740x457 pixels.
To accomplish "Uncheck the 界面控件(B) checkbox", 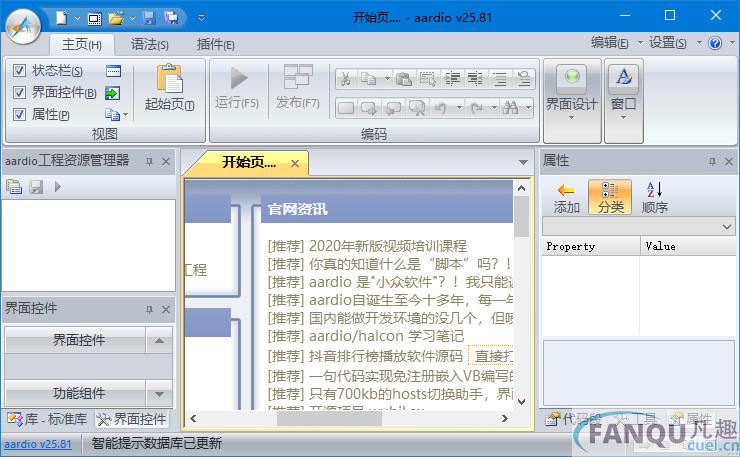I will click(19, 92).
